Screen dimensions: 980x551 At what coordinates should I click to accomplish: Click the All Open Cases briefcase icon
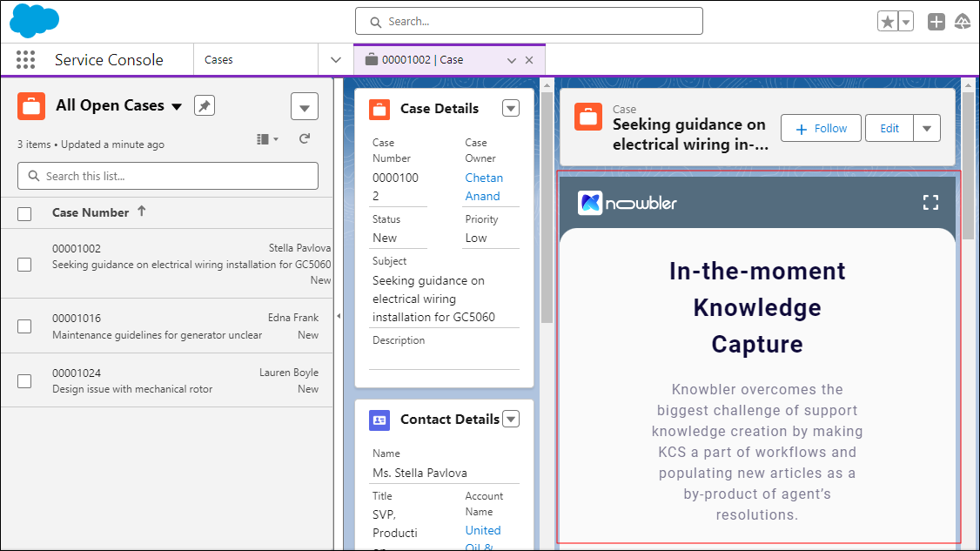click(31, 105)
